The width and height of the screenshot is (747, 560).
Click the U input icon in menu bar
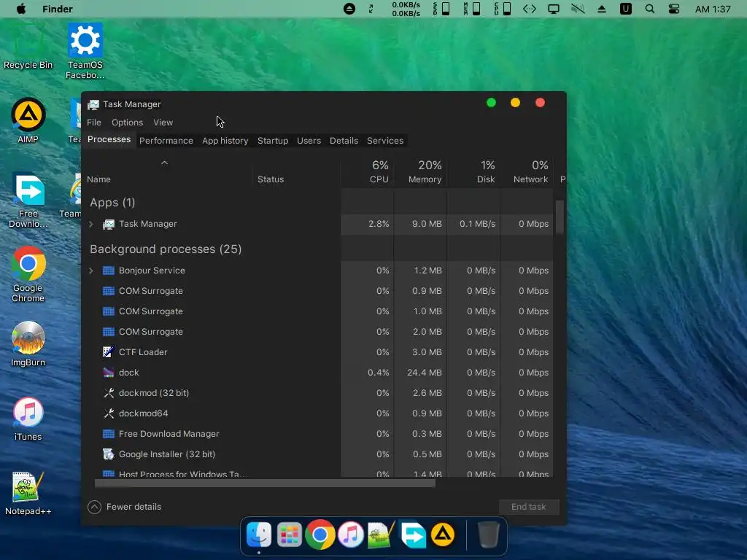(x=625, y=9)
